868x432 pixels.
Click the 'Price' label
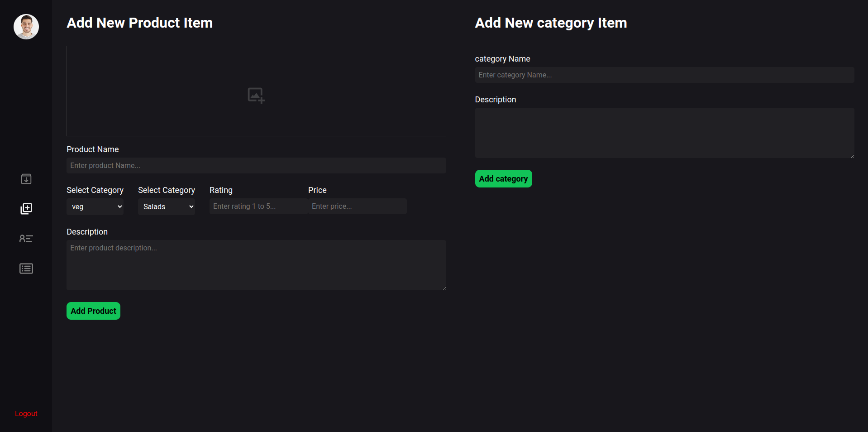(x=317, y=190)
